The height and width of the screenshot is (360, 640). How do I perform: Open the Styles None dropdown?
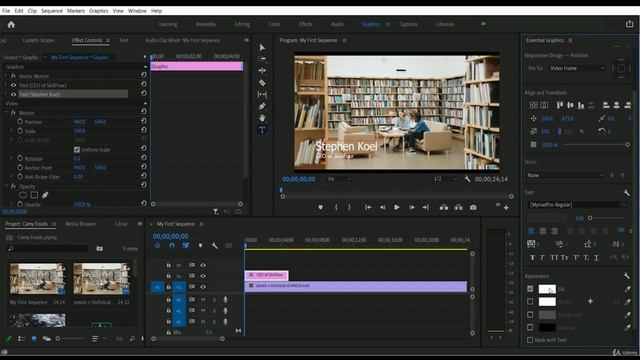tap(565, 175)
